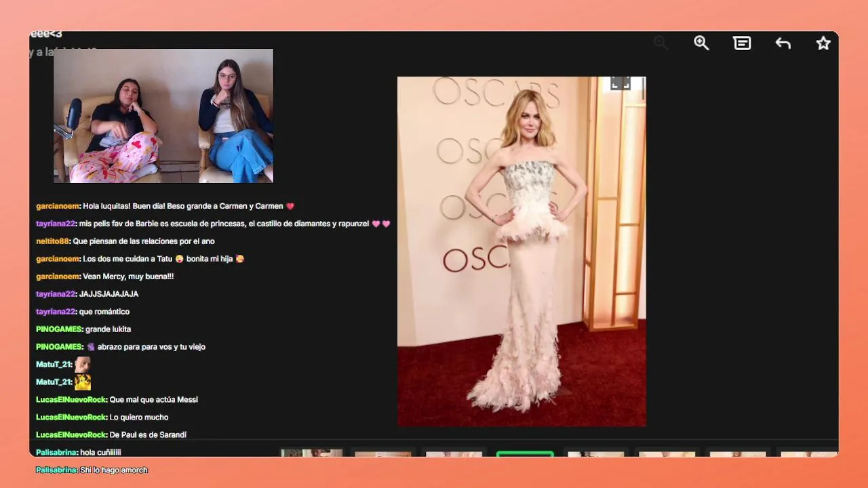
Task: Click the "que romántico" chat message
Action: (x=104, y=312)
